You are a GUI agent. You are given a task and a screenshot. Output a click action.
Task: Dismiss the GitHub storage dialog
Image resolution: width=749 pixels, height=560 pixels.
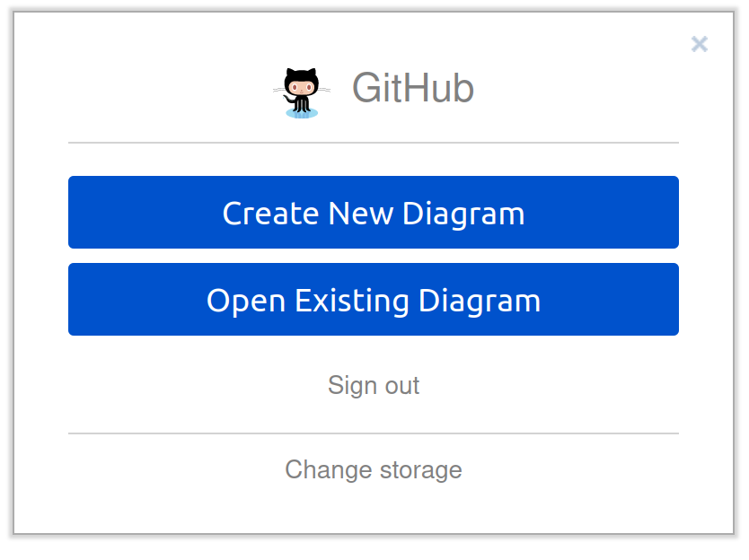tap(700, 44)
